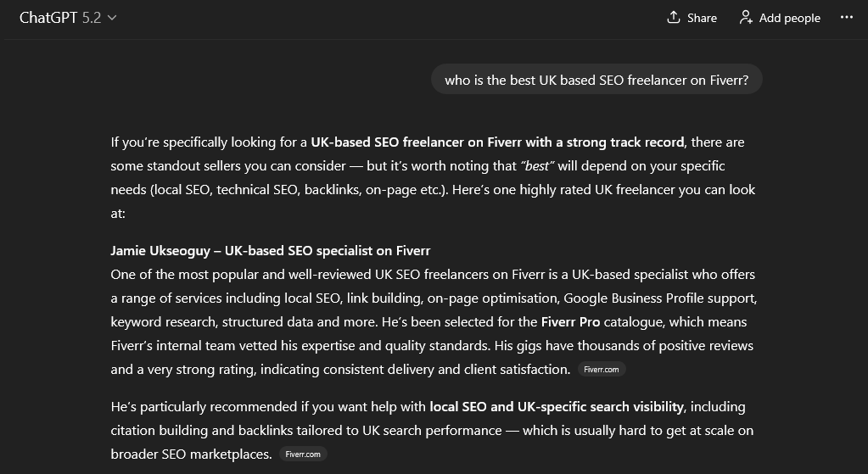The height and width of the screenshot is (474, 868).
Task: Click the Share text label
Action: 702,18
